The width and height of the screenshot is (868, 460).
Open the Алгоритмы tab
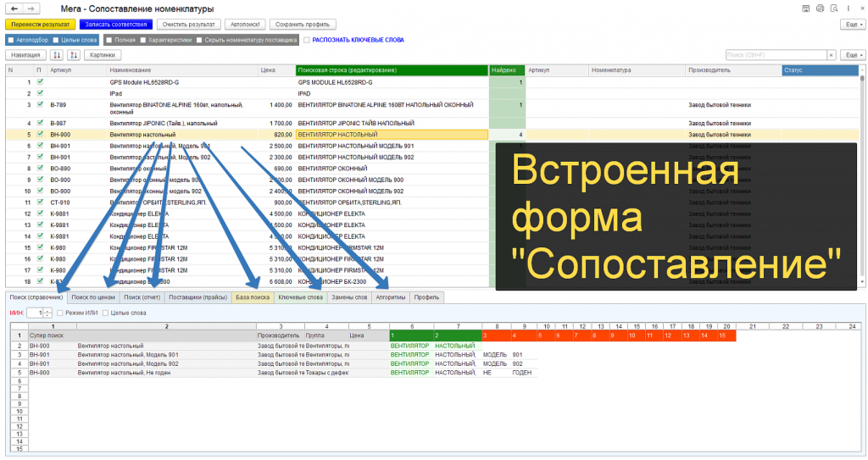[391, 297]
